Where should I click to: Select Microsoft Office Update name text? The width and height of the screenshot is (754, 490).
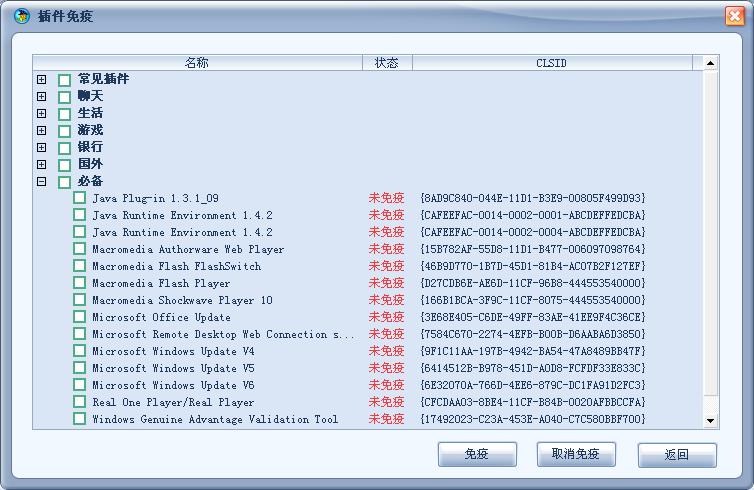click(161, 317)
